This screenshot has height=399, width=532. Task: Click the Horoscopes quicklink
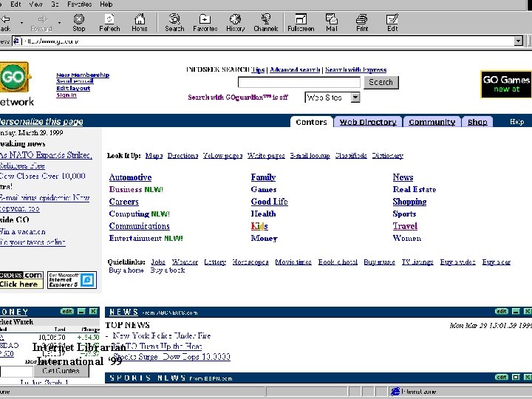[x=250, y=262]
